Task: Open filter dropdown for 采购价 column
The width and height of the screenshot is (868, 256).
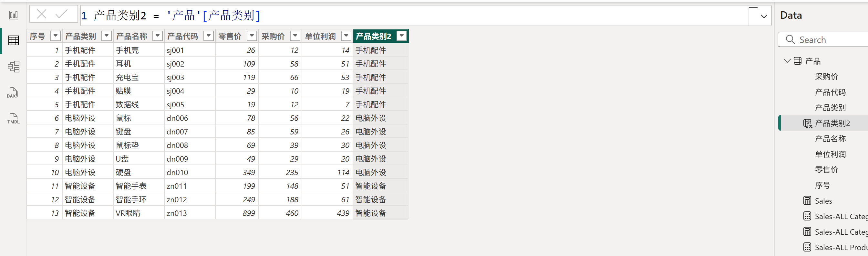Action: click(x=295, y=36)
